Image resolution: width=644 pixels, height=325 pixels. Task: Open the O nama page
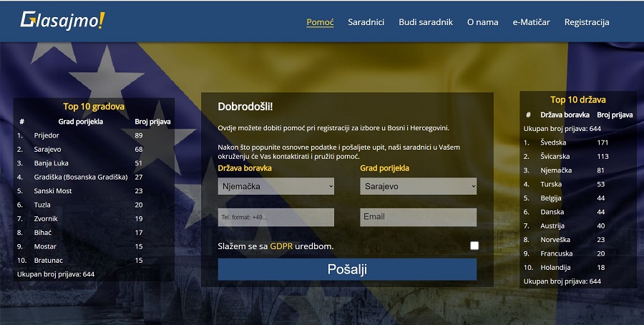tap(482, 22)
